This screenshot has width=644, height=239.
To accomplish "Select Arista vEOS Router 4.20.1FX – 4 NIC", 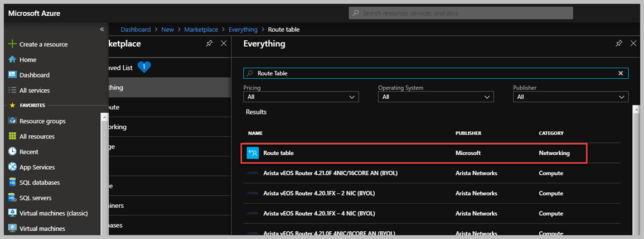I will (x=431, y=213).
